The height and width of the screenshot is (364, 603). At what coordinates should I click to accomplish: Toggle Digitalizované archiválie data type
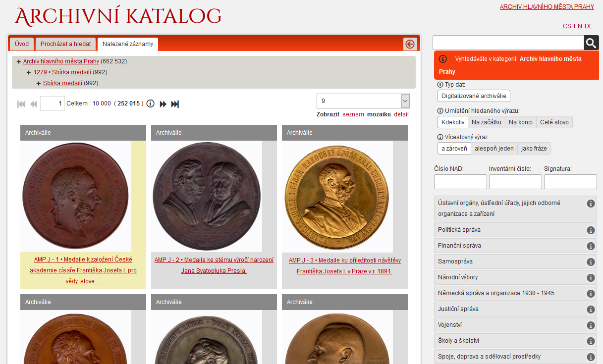coord(474,96)
